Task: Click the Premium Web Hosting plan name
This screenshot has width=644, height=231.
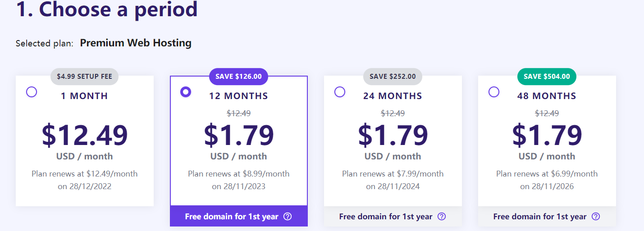Action: click(136, 43)
